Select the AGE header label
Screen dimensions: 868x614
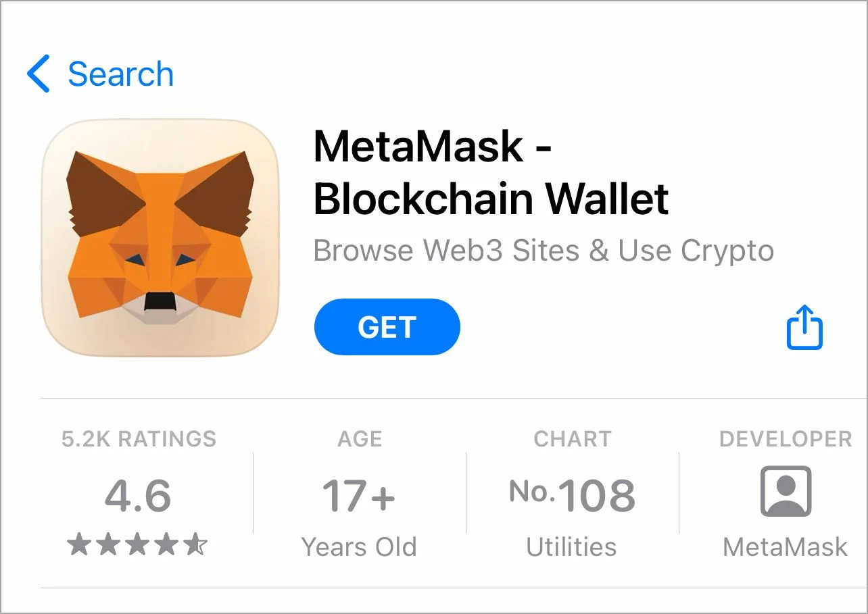click(360, 439)
